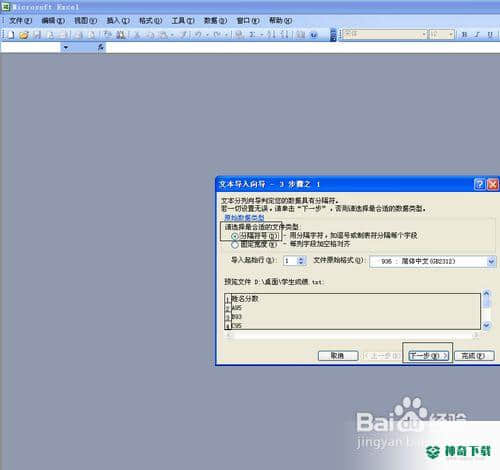Image resolution: width=500 pixels, height=470 pixels.
Task: Click the preview pane scroll-down arrow
Action: [x=486, y=325]
